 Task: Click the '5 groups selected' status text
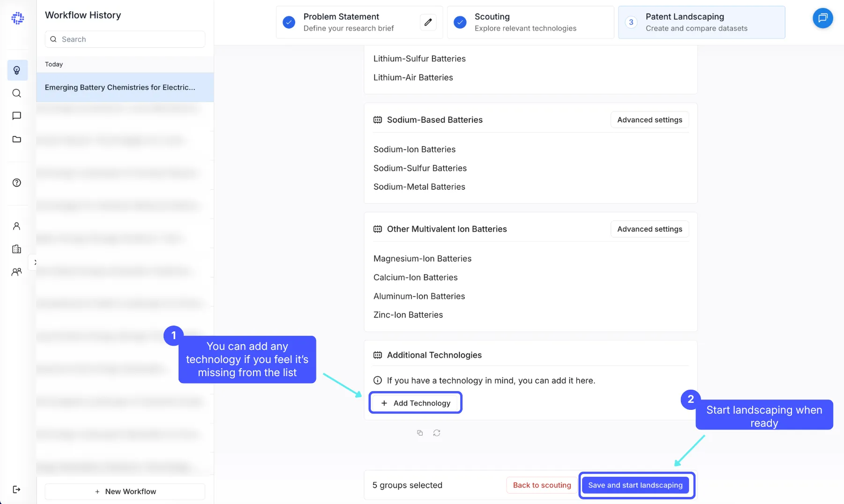pyautogui.click(x=407, y=485)
